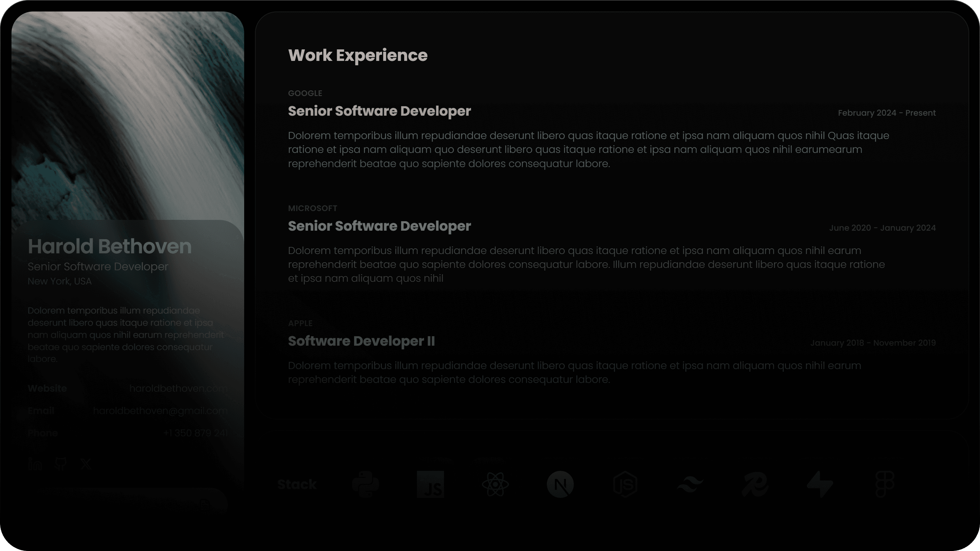Image resolution: width=980 pixels, height=551 pixels.
Task: Click the MICROSOFT experience heading
Action: tap(312, 208)
